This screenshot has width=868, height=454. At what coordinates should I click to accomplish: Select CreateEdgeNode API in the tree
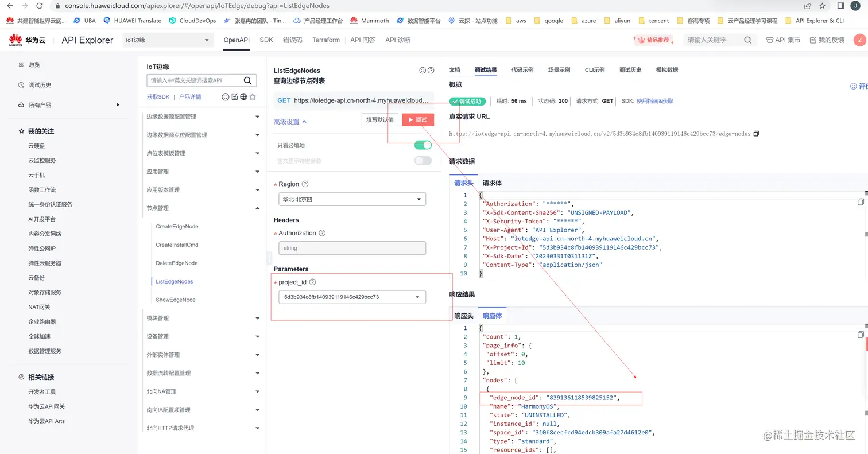[x=177, y=227]
